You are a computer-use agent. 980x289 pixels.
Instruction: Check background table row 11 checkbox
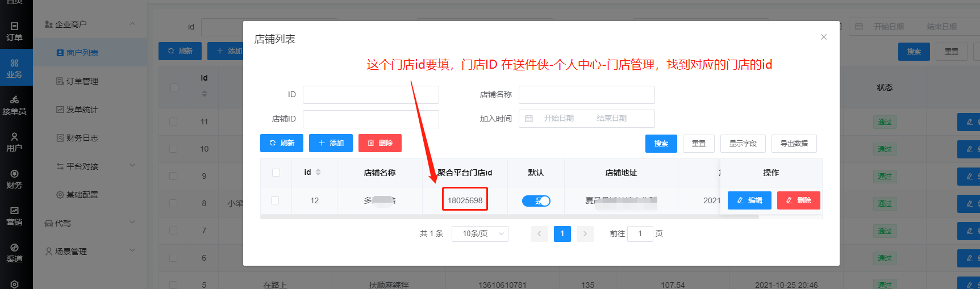point(173,122)
